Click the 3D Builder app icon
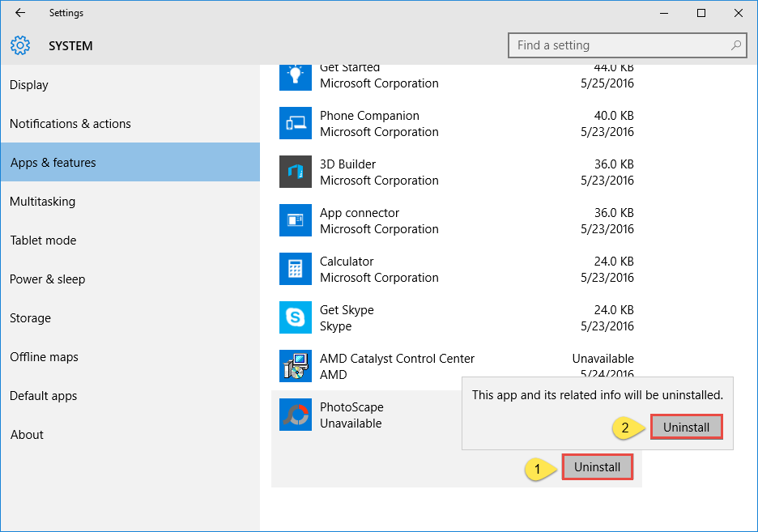 point(296,172)
